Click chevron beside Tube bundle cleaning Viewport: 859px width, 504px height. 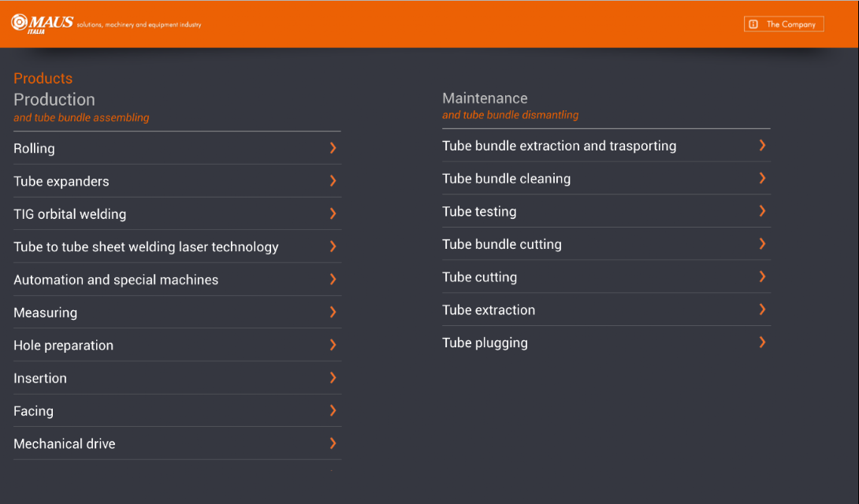[762, 178]
